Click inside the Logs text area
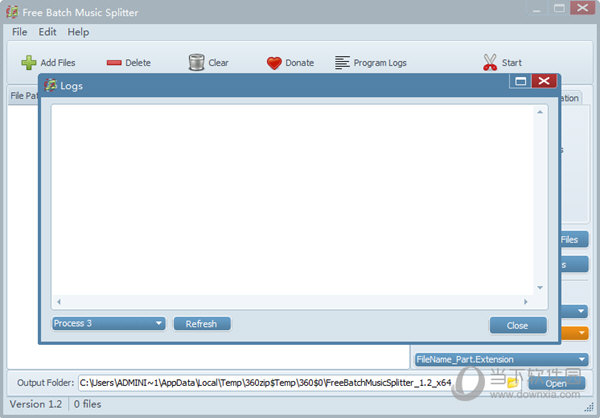Viewport: 600px width, 418px height. pos(293,200)
